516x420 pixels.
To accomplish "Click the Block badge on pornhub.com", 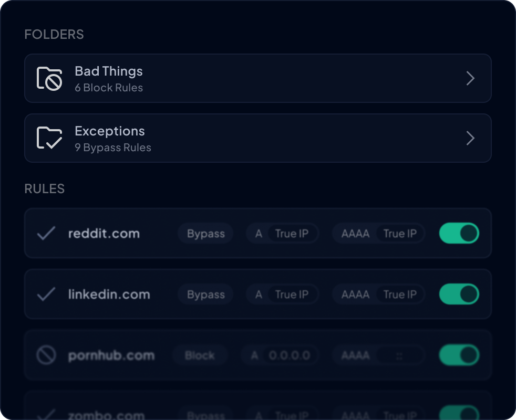I will coord(200,355).
